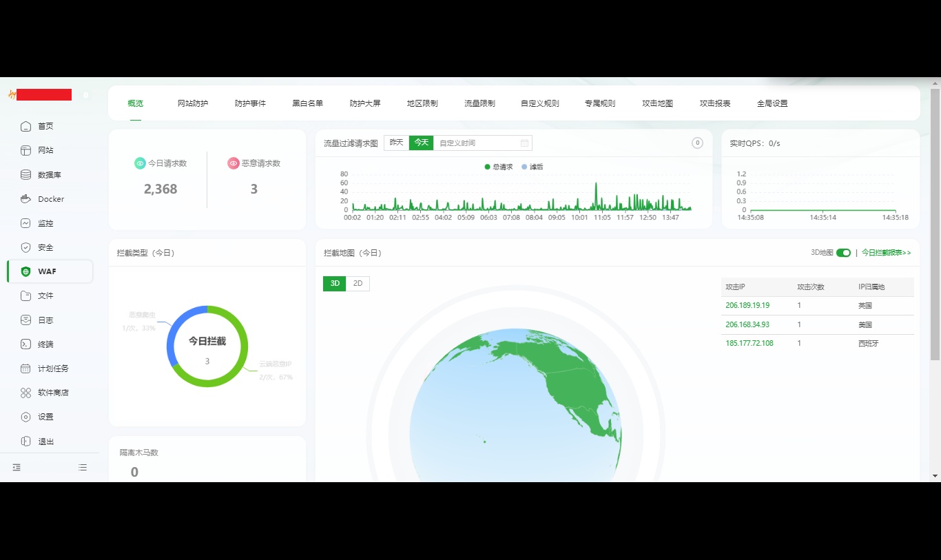Click the 攻击次数 column header
This screenshot has height=560, width=941.
click(811, 287)
